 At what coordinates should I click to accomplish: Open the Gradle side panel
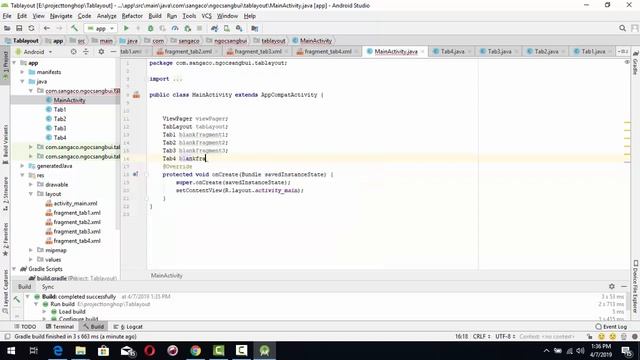tap(636, 63)
